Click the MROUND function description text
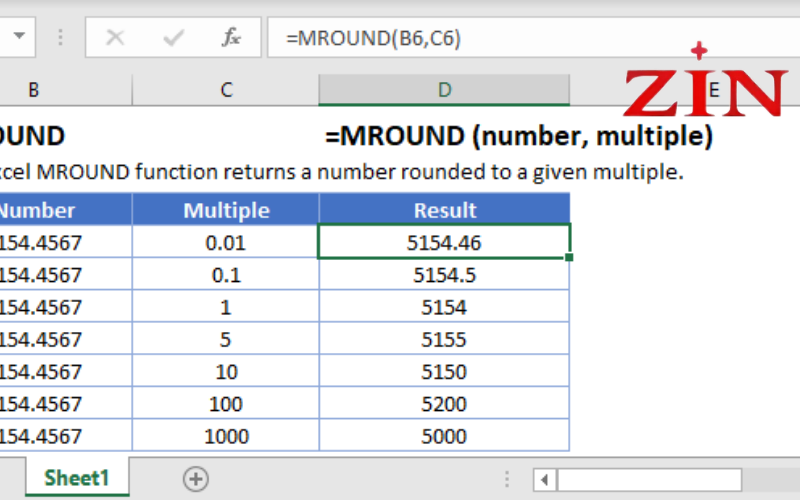Image resolution: width=800 pixels, height=500 pixels. (x=341, y=172)
